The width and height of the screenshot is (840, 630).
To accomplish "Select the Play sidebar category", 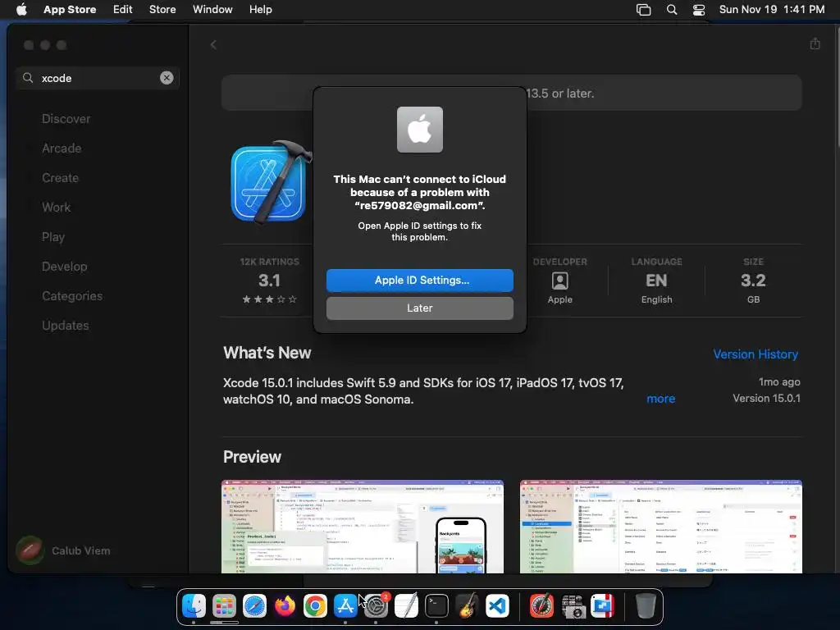I will pos(53,237).
